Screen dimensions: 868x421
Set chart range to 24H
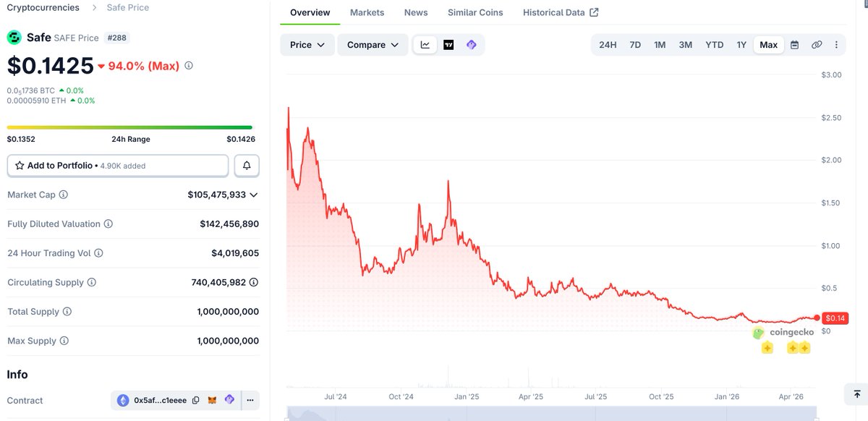[x=608, y=45]
